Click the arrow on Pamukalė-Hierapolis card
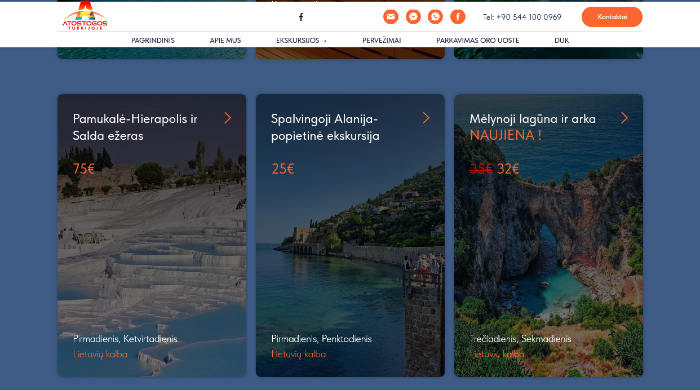 tap(228, 118)
